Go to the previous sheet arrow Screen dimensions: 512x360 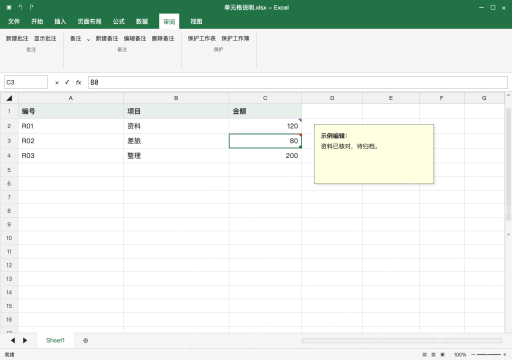click(13, 340)
